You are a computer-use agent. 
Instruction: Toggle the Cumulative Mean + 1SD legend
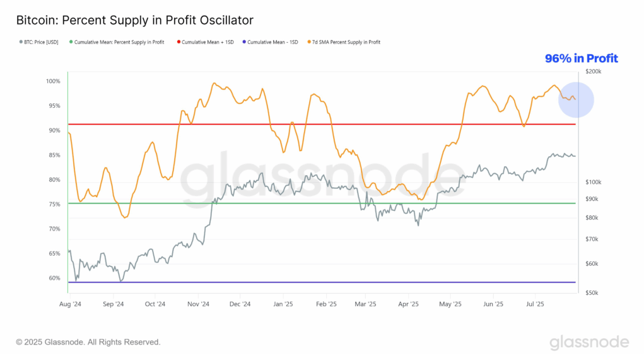point(206,42)
